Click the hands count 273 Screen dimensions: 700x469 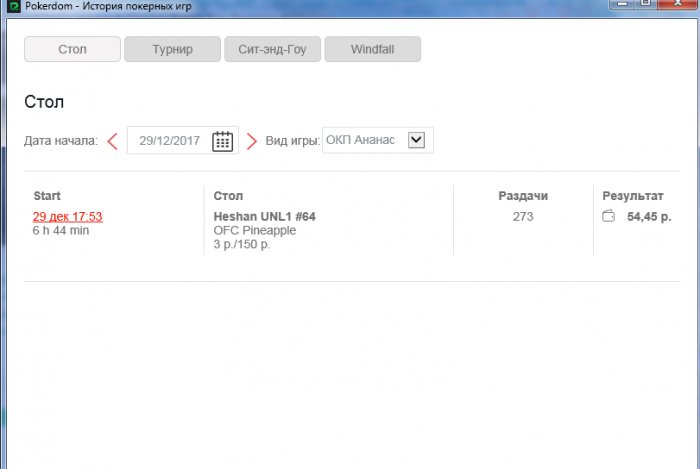(x=523, y=216)
